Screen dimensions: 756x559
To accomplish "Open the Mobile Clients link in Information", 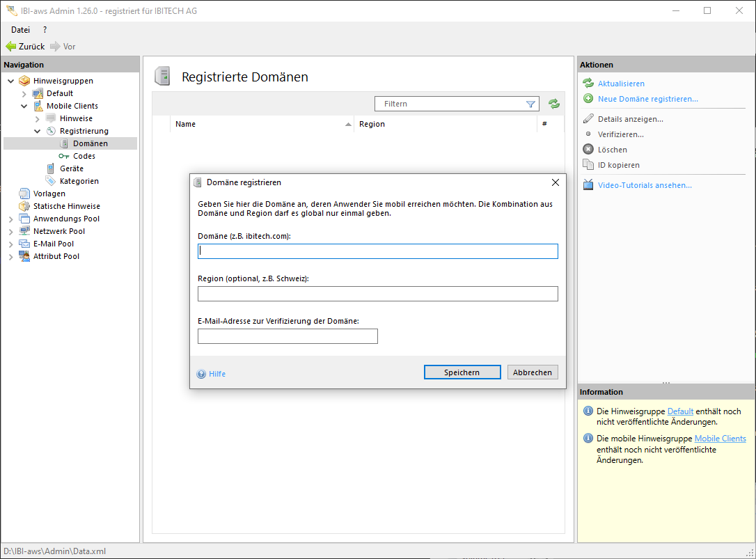I will click(x=720, y=439).
